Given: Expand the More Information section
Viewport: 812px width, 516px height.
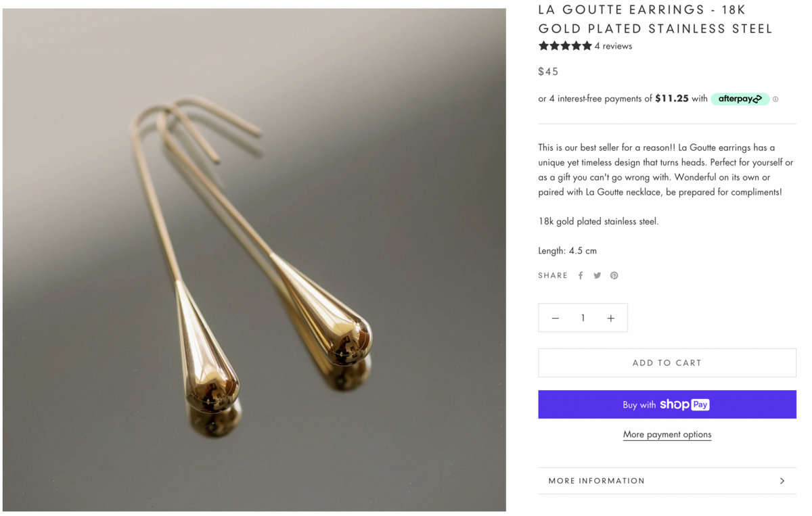Looking at the screenshot, I should [597, 481].
